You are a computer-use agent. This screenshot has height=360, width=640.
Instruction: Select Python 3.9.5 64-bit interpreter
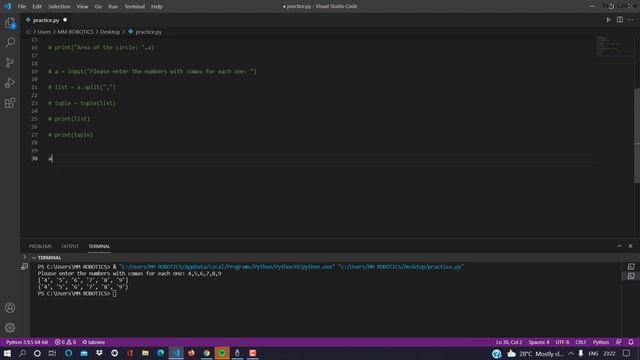coord(27,342)
